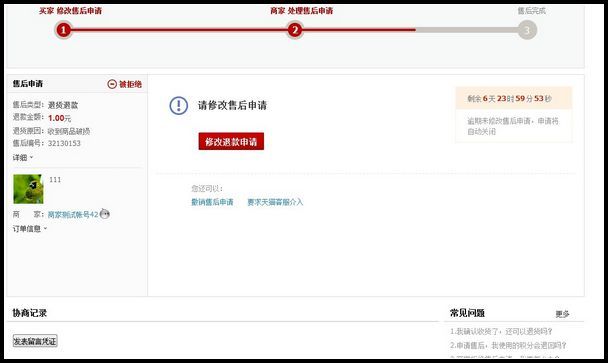Click the grey step 3 circle
608x363 pixels.
[527, 30]
